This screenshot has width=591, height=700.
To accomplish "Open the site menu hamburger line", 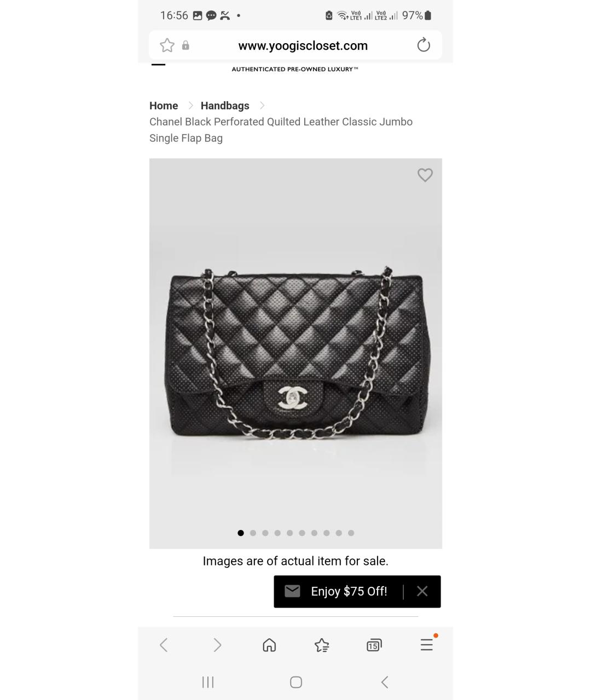I will tap(158, 65).
